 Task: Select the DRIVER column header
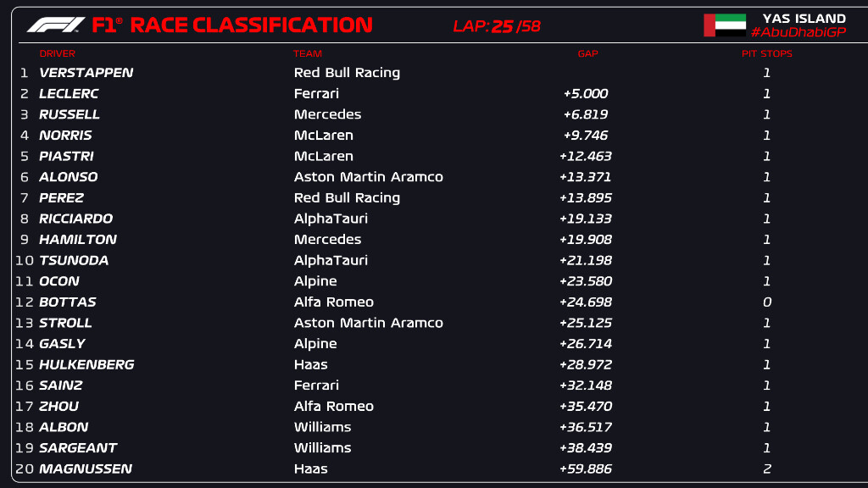(x=57, y=53)
